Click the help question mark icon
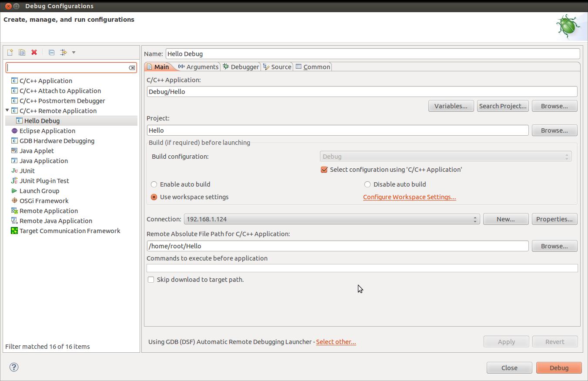588x381 pixels. [x=14, y=368]
